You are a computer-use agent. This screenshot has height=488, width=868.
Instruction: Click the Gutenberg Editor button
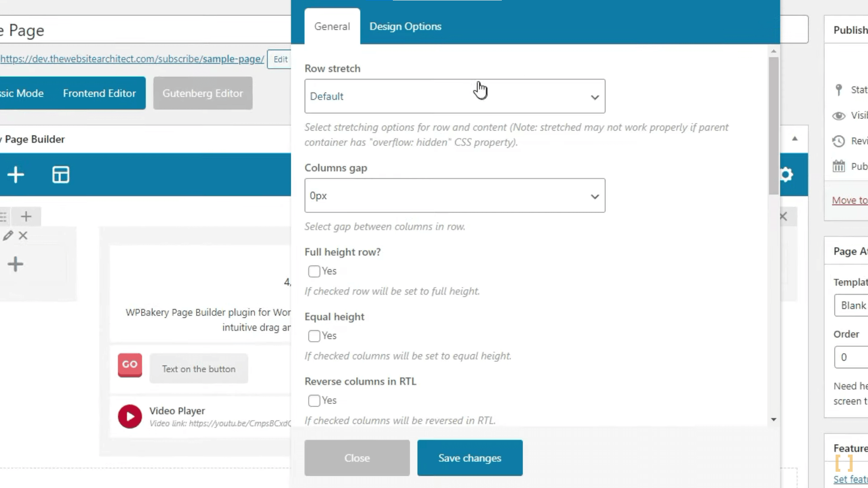tap(202, 94)
